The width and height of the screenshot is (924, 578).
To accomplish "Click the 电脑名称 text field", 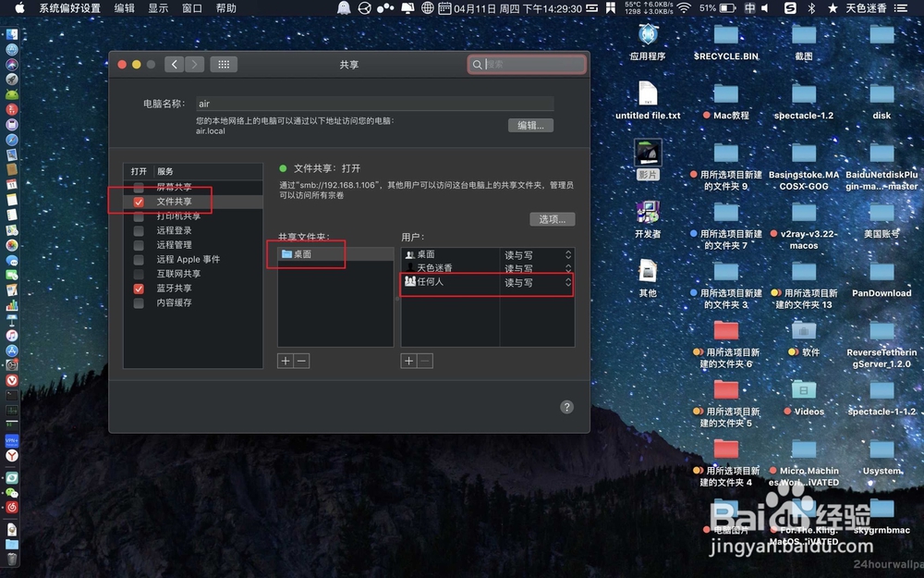I will pyautogui.click(x=374, y=104).
